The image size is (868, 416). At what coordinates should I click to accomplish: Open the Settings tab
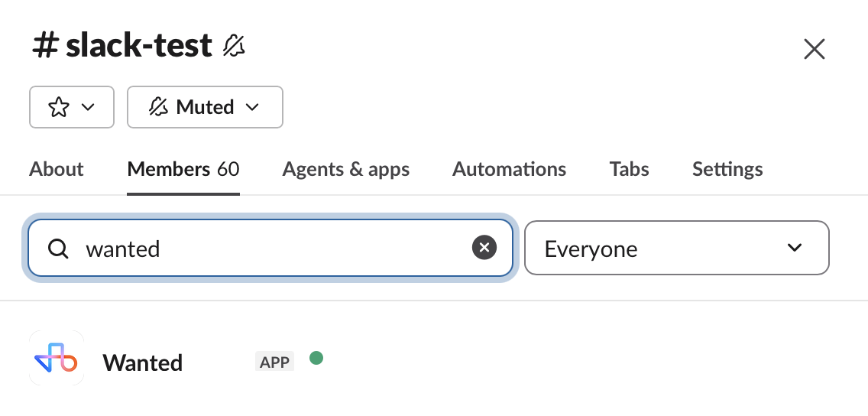tap(727, 169)
